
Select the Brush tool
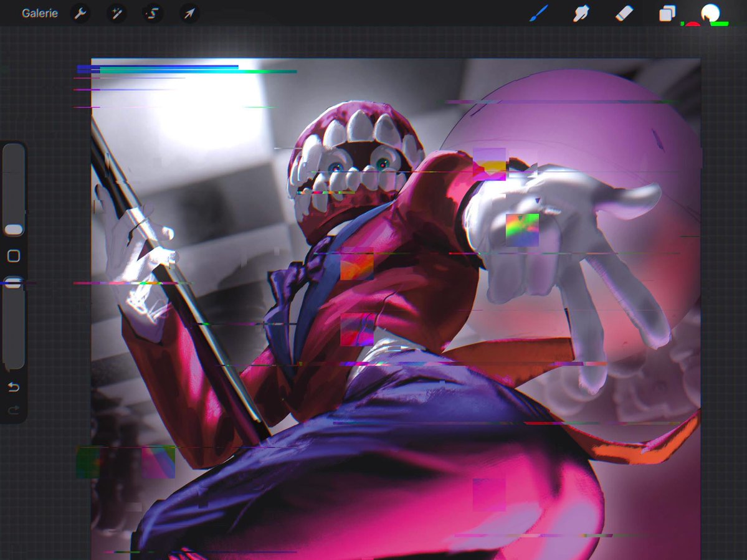(x=539, y=13)
